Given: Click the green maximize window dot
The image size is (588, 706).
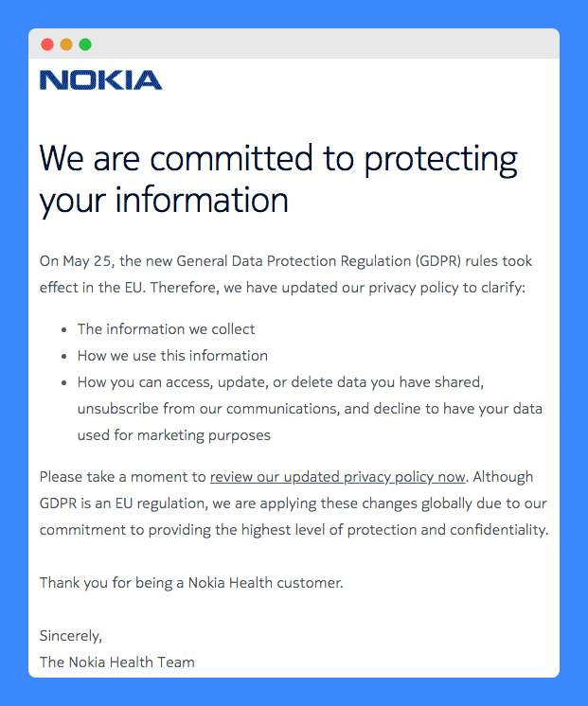Looking at the screenshot, I should 85,44.
